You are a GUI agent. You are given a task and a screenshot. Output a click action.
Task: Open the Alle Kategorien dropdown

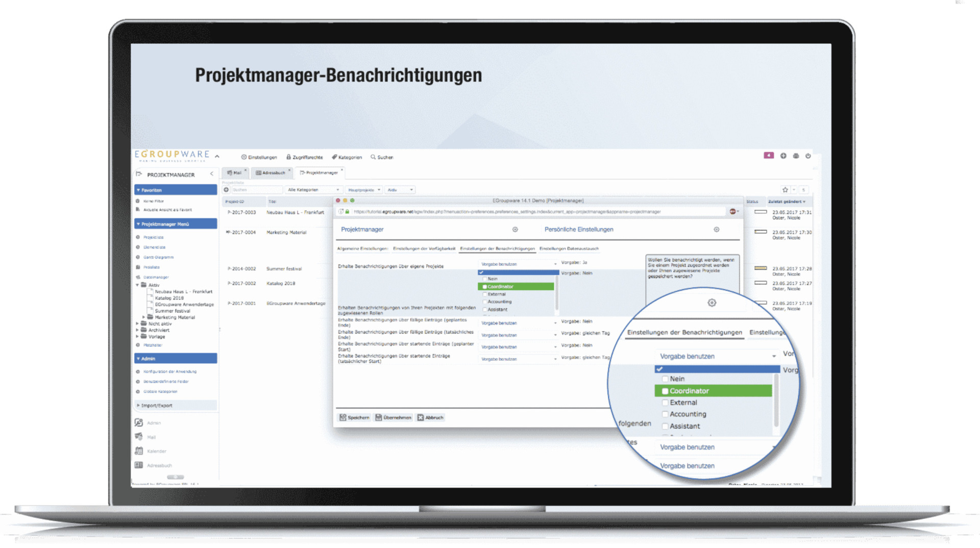313,189
